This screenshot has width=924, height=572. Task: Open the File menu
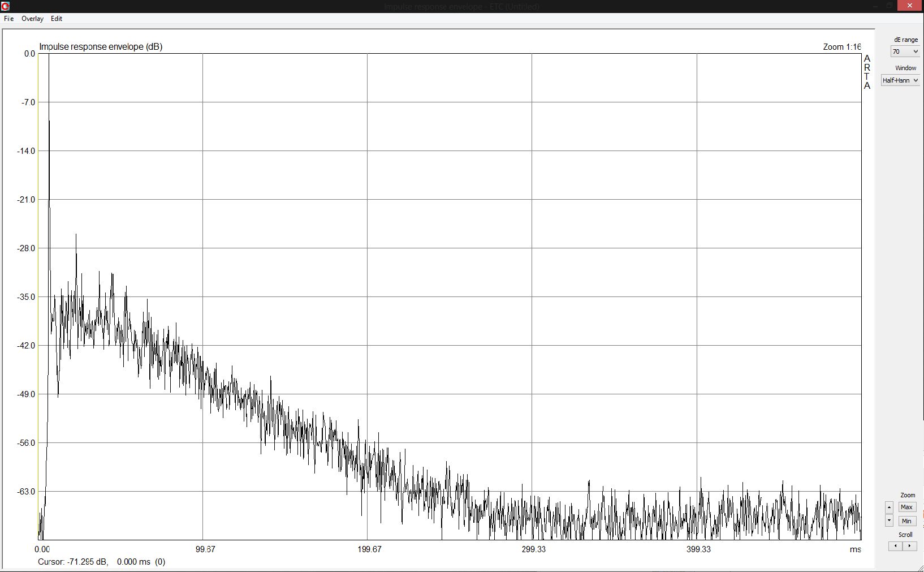click(9, 19)
